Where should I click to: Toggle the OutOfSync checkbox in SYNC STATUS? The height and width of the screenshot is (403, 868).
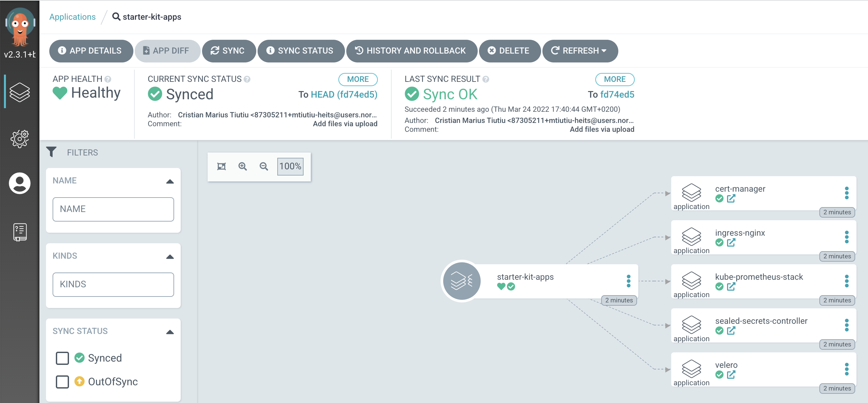(62, 382)
